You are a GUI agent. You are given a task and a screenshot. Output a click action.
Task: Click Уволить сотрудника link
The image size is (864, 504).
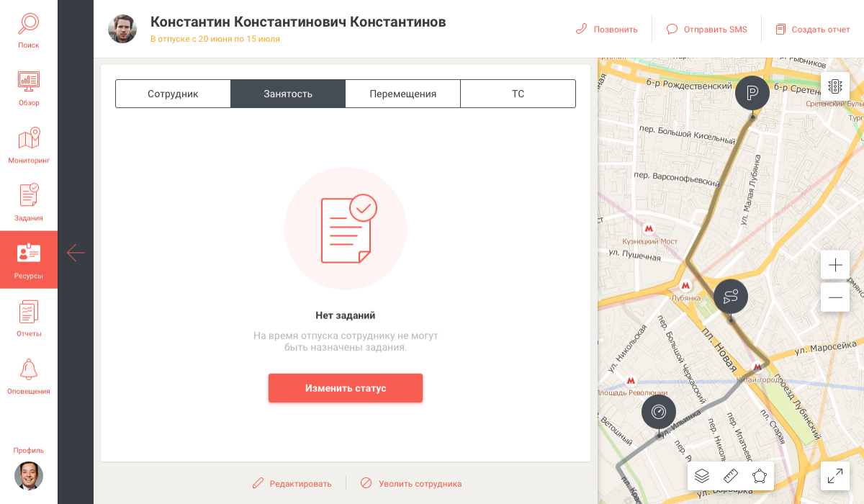tap(411, 484)
